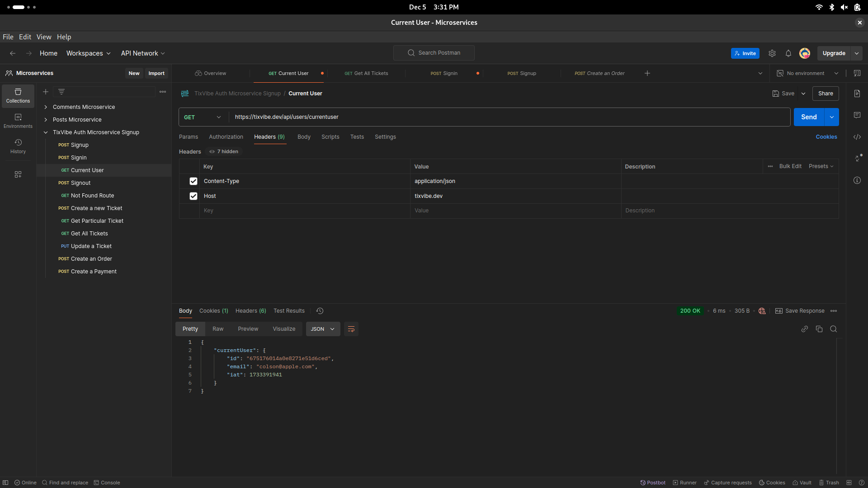Open the tabs overflow chevron
This screenshot has height=488, width=868.
click(x=760, y=73)
